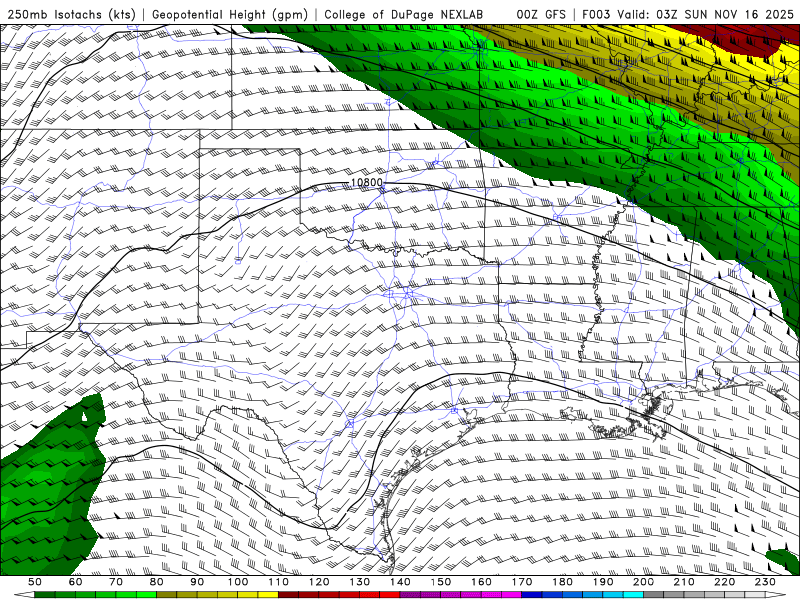
Task: Click the 'F003' forecast hour text
Action: (596, 14)
